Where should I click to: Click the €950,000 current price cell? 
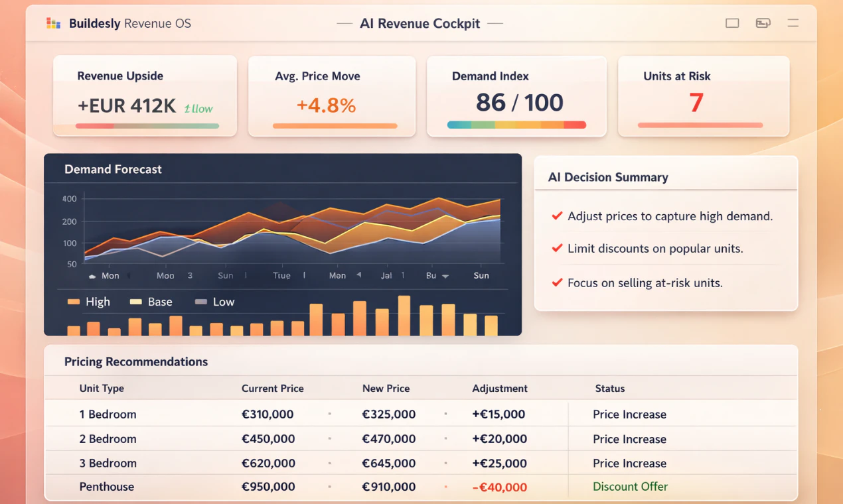268,487
